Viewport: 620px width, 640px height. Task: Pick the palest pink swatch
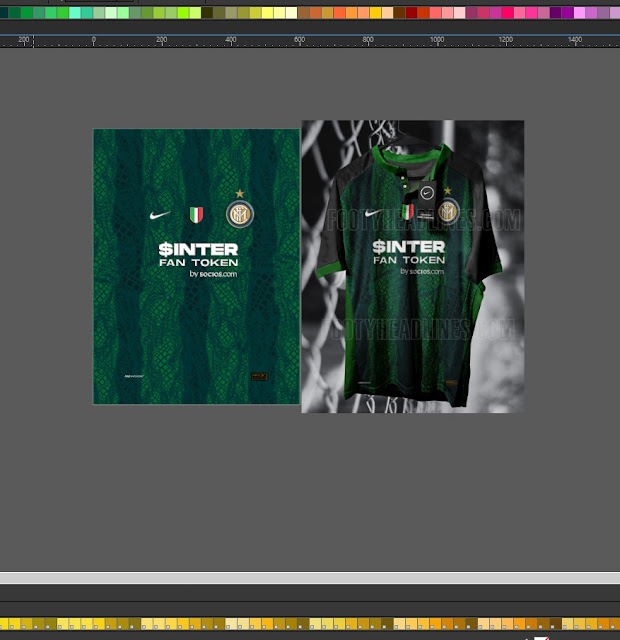point(460,13)
